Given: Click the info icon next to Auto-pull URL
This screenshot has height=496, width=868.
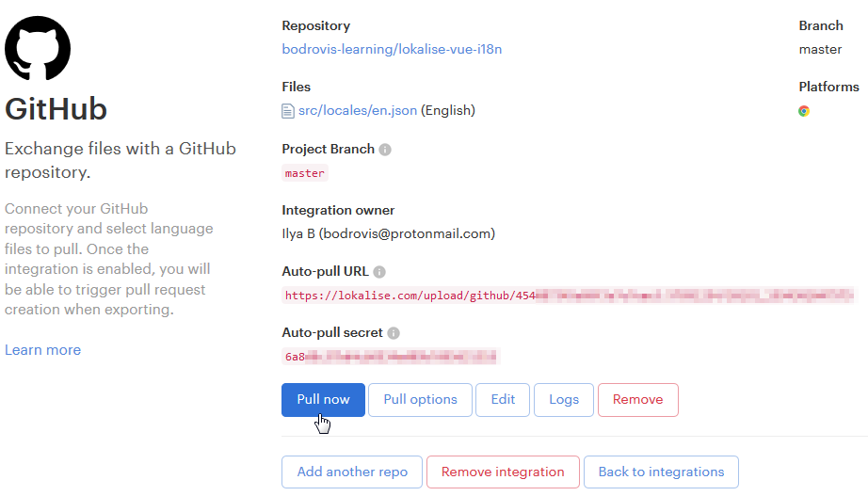Looking at the screenshot, I should 379,272.
